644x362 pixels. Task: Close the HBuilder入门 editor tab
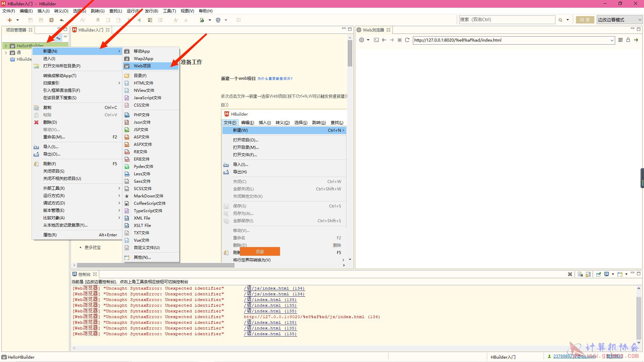pos(108,30)
